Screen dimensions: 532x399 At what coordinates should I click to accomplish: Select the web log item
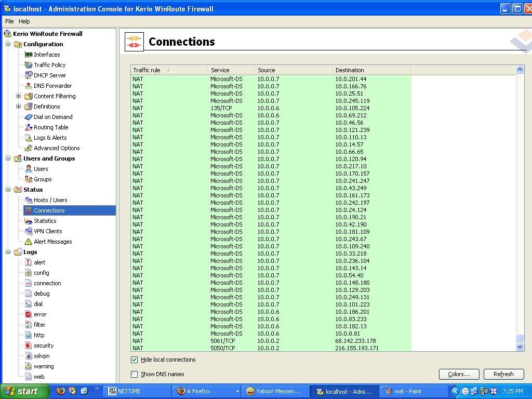click(39, 377)
